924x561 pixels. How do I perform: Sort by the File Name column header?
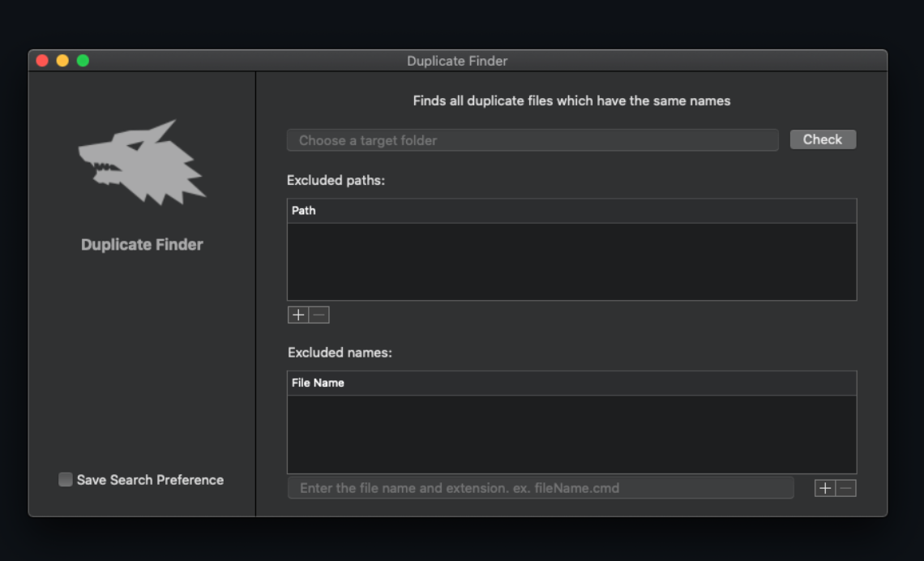(571, 383)
